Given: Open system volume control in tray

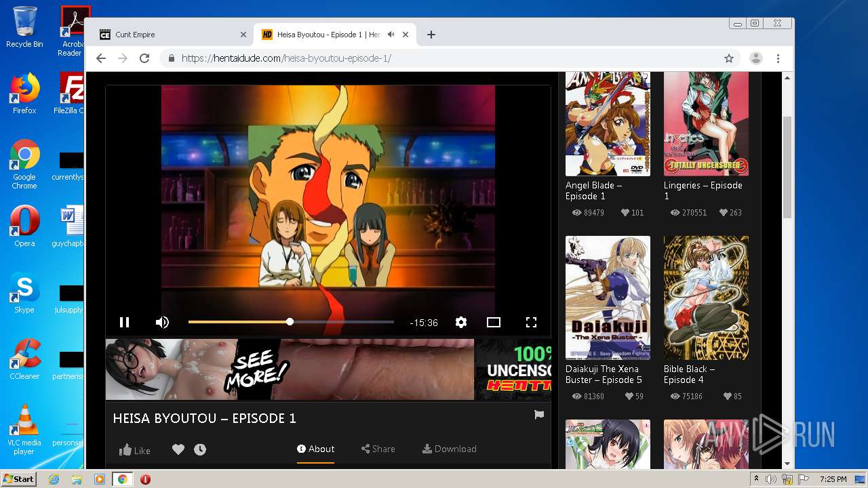Looking at the screenshot, I should (x=772, y=479).
